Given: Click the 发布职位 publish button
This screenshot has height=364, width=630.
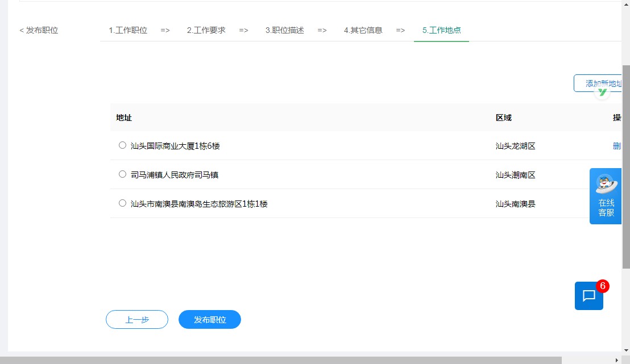Looking at the screenshot, I should pyautogui.click(x=210, y=319).
